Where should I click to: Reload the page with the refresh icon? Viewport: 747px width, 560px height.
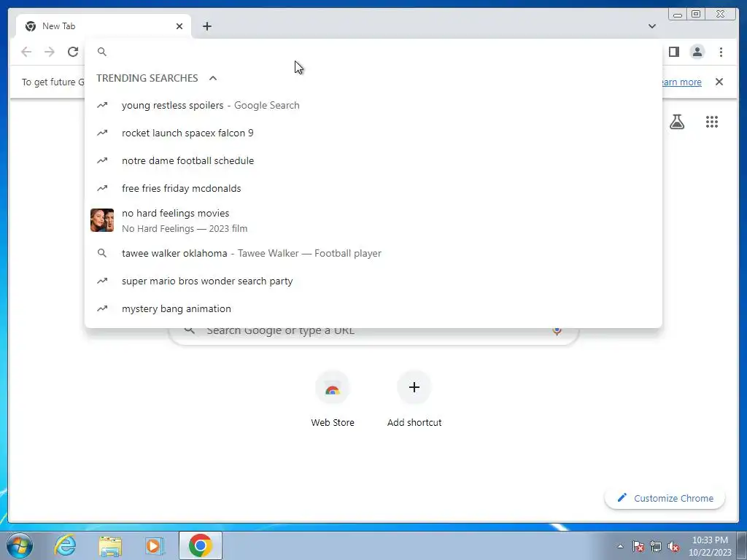[x=73, y=52]
